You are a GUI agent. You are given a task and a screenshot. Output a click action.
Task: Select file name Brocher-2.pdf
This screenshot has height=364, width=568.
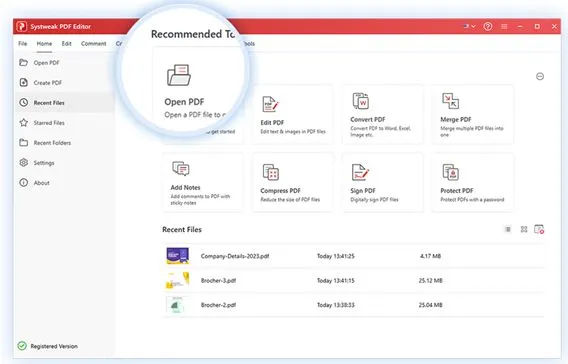(x=218, y=305)
